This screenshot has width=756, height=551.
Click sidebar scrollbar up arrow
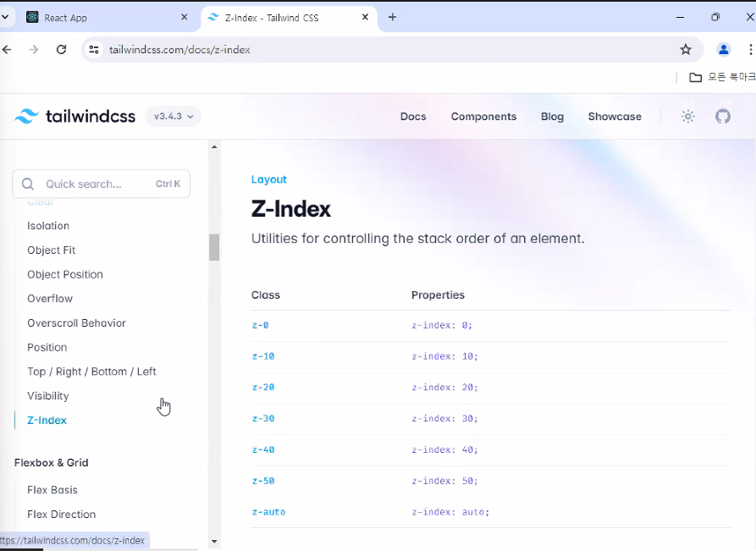coord(214,146)
